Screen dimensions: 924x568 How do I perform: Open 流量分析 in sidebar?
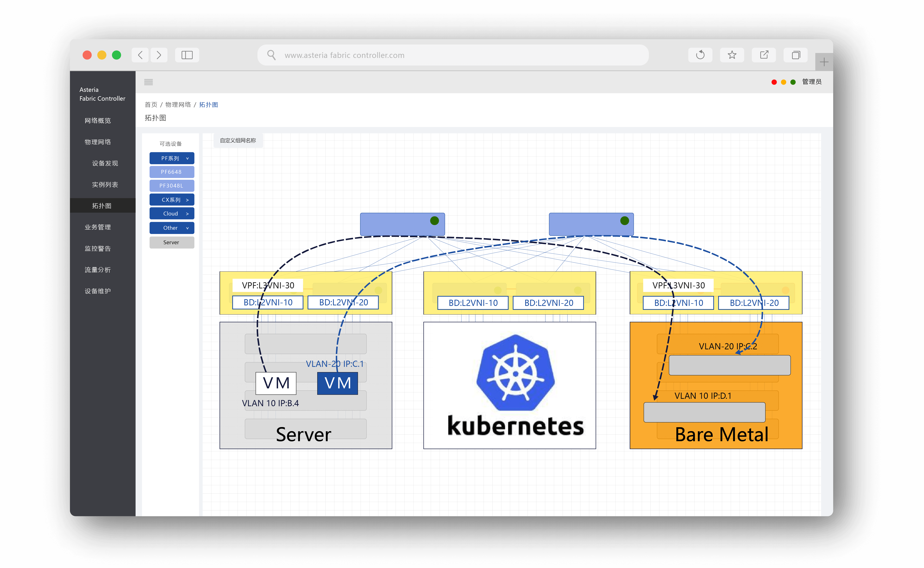coord(98,270)
